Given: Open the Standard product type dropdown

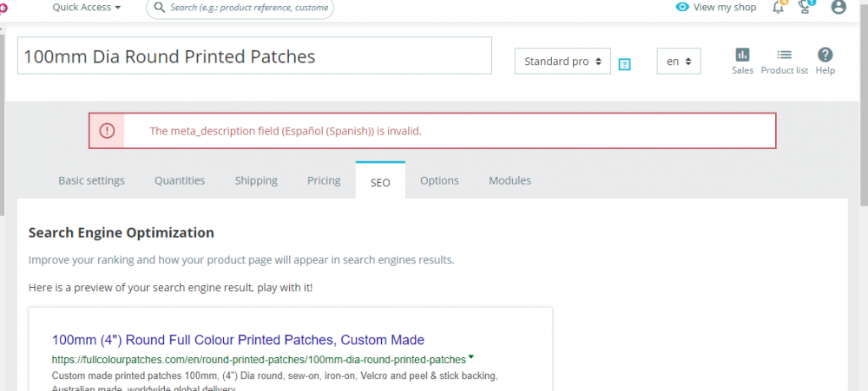Looking at the screenshot, I should pyautogui.click(x=562, y=62).
